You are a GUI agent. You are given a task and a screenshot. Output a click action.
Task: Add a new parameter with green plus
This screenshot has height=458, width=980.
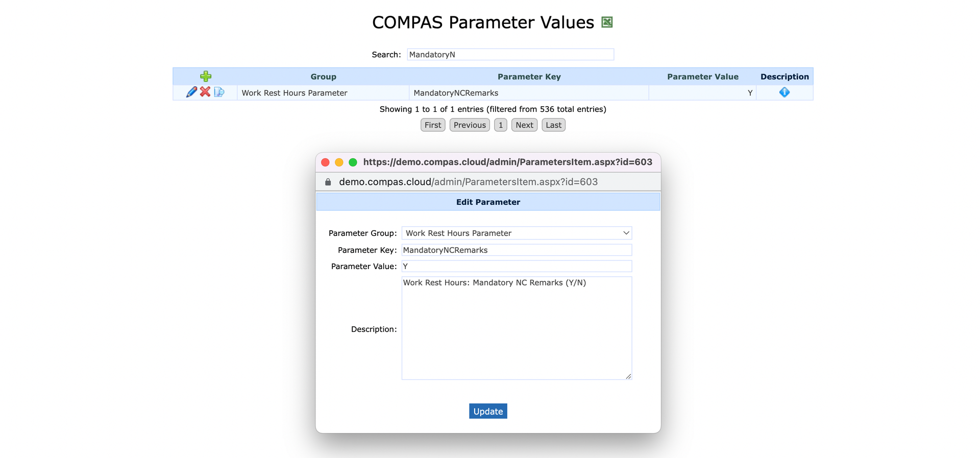tap(206, 76)
